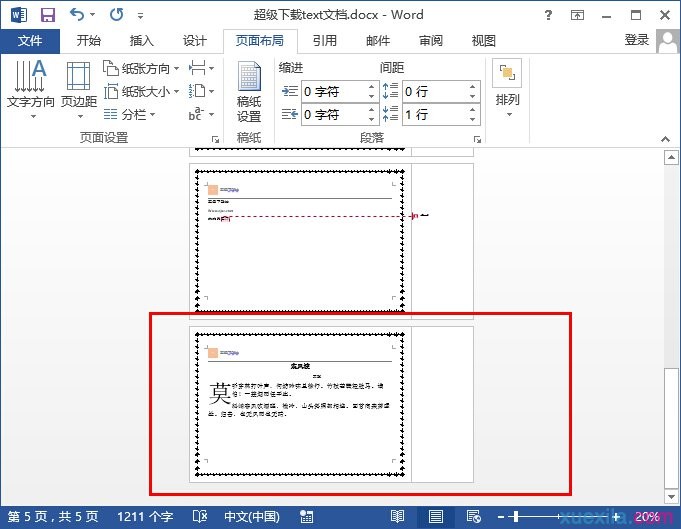Click the left indent input field

point(334,92)
